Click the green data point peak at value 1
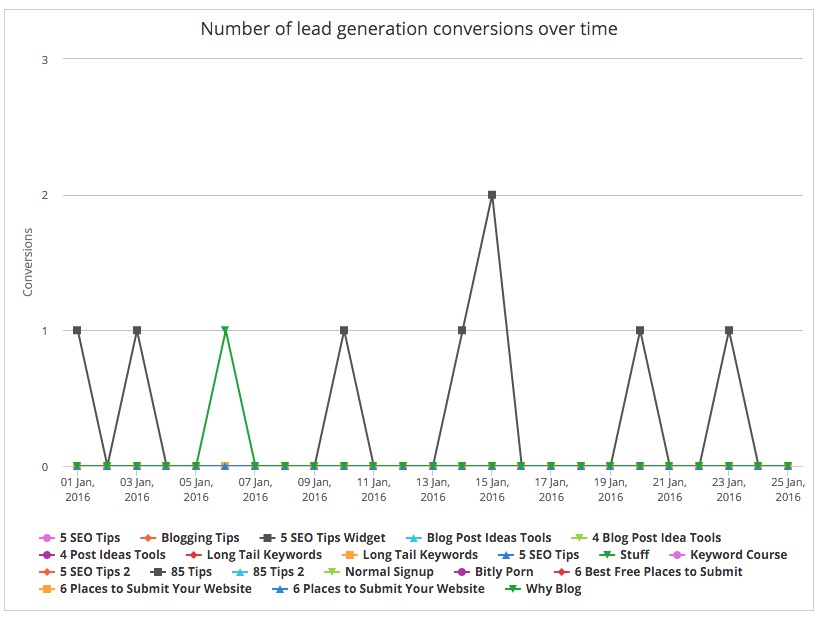The width and height of the screenshot is (825, 624). click(225, 330)
